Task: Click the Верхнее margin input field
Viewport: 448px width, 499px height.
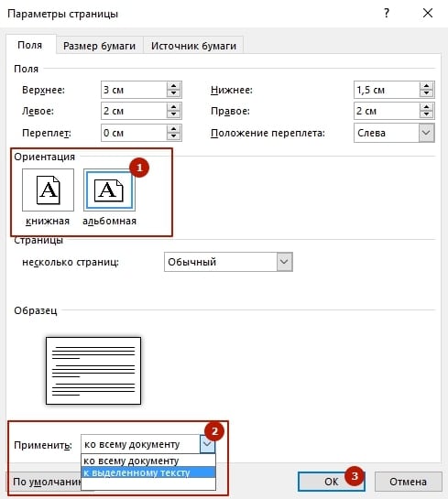Action: coord(134,90)
